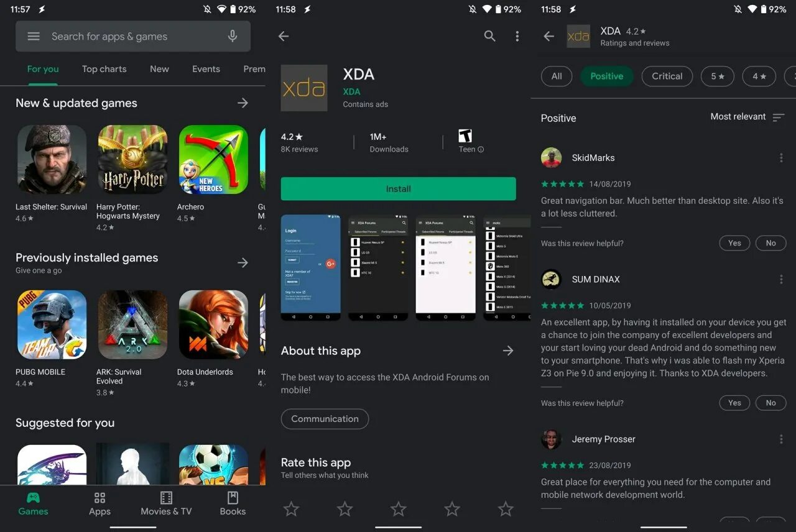Screen dimensions: 796x532
Task: Filter reviews by 4 star chip
Action: point(759,76)
